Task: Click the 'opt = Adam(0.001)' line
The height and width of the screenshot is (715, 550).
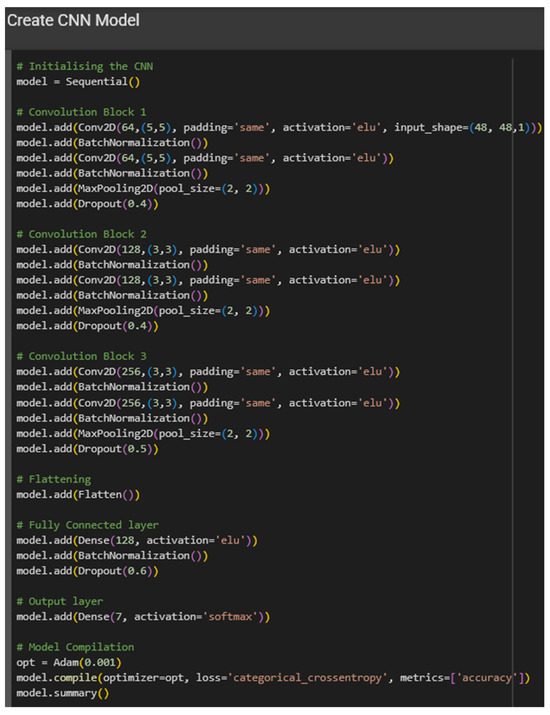Action: (x=69, y=663)
